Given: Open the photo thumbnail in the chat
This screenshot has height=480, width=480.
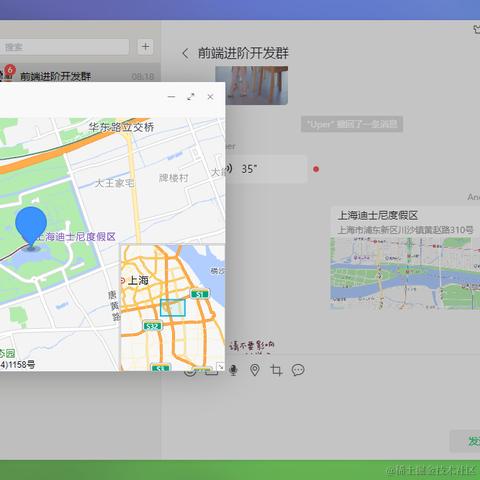Looking at the screenshot, I should [x=252, y=86].
